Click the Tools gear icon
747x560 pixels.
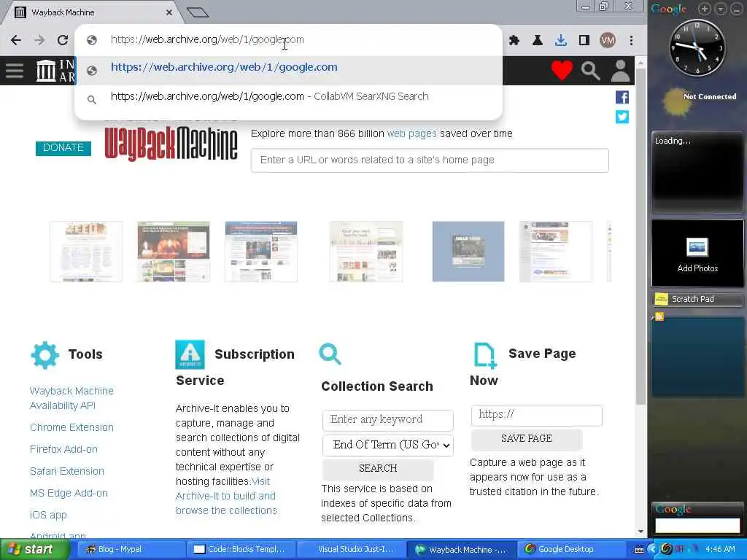point(44,355)
